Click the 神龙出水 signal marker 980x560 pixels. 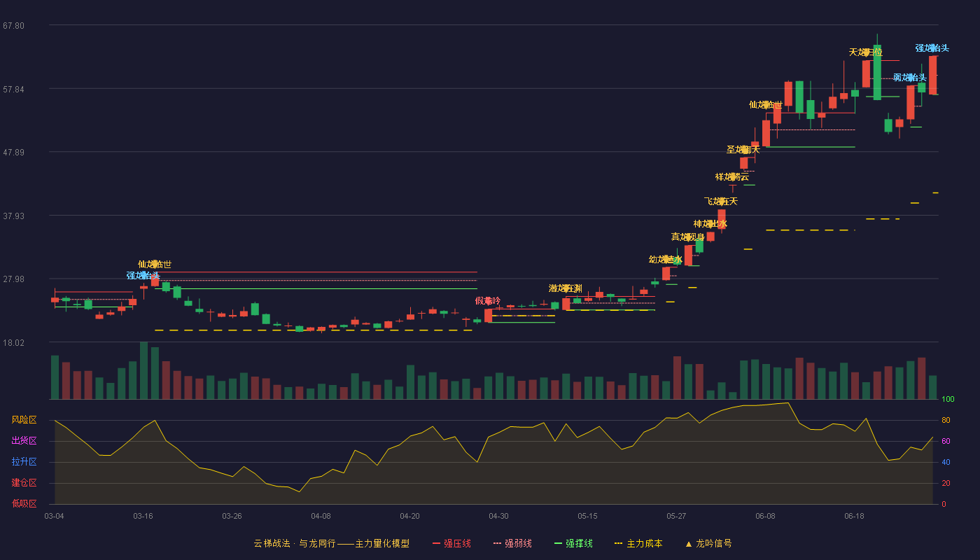click(710, 224)
